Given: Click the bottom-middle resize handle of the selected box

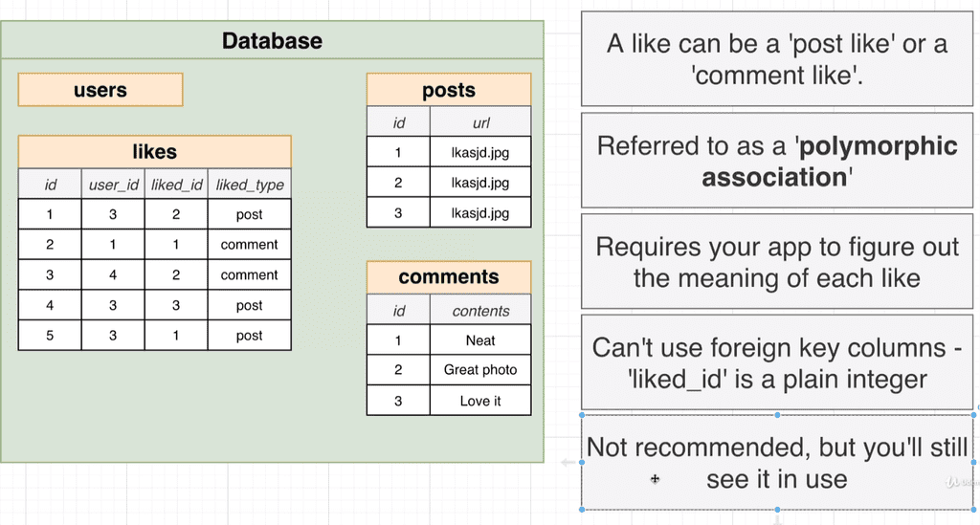Looking at the screenshot, I should click(777, 510).
